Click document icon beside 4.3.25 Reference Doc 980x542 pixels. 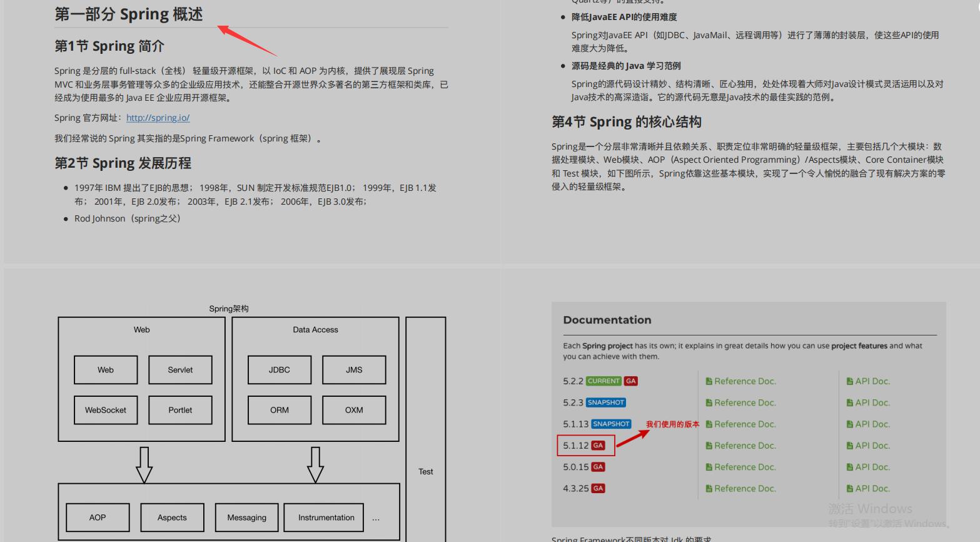pyautogui.click(x=708, y=488)
